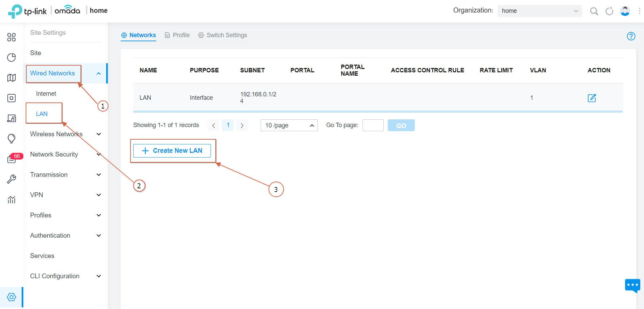Open the account avatar menu
Screen dimensions: 644x309
click(625, 11)
